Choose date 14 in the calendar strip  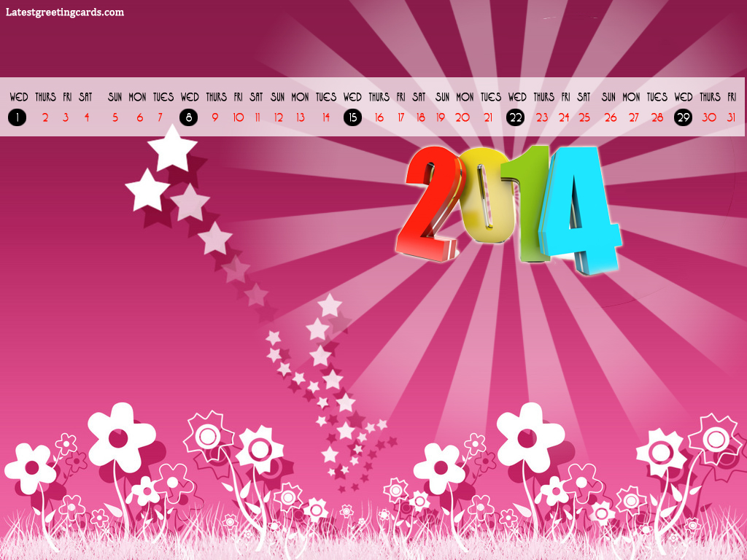(326, 117)
